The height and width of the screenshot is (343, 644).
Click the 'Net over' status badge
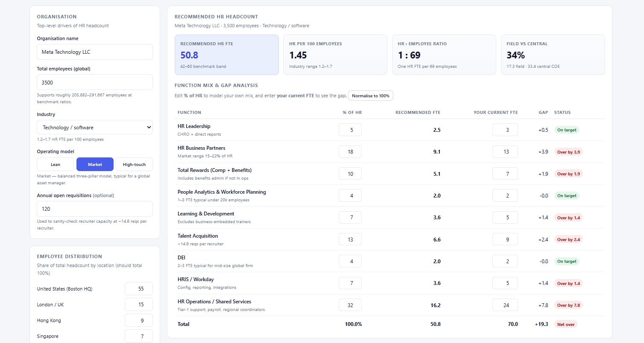[x=566, y=324]
